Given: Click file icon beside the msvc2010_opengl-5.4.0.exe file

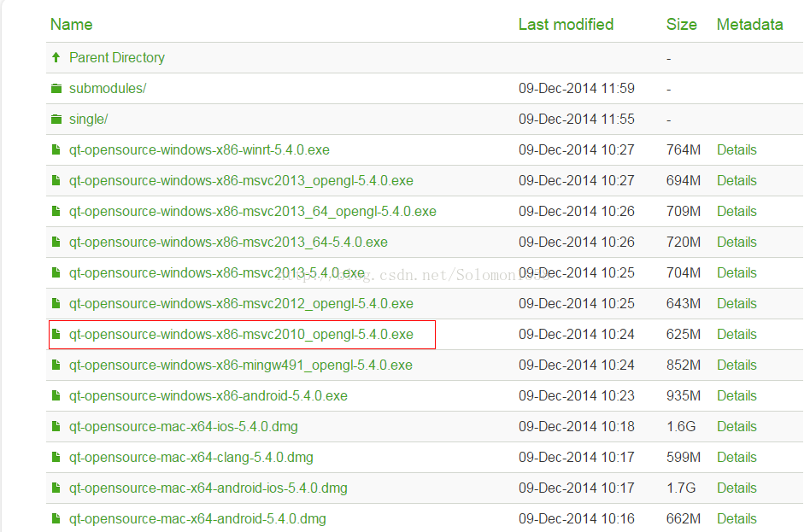Looking at the screenshot, I should pos(56,334).
